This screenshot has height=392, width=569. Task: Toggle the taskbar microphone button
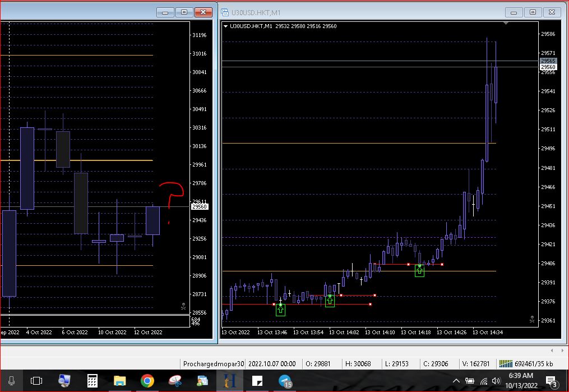point(11,381)
